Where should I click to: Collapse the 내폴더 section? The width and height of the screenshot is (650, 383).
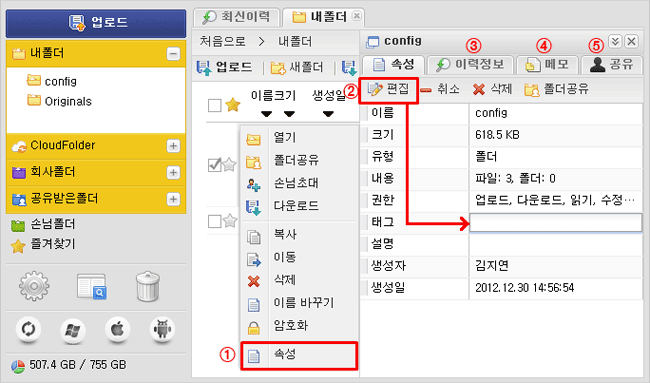pos(173,54)
